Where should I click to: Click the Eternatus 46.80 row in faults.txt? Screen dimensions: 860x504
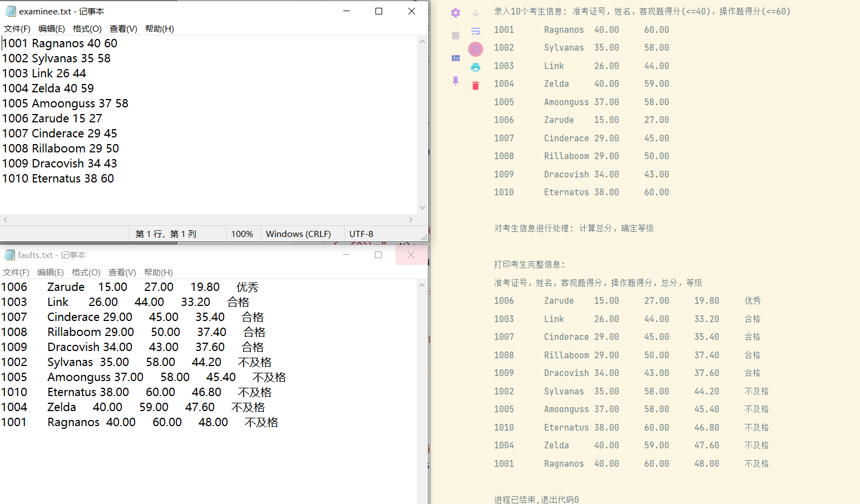(x=136, y=392)
